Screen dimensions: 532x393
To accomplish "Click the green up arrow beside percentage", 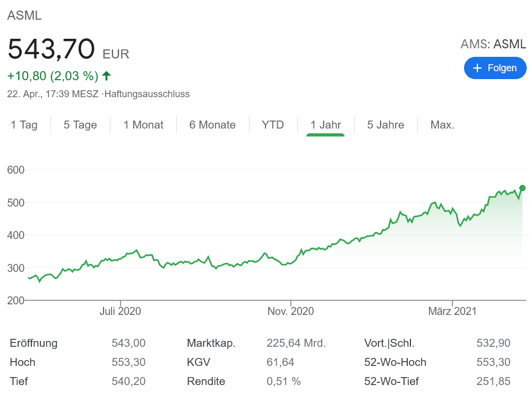I will 107,76.
